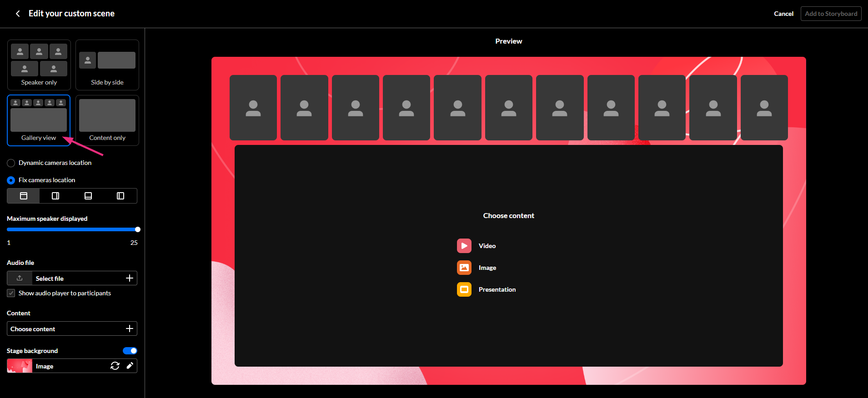868x398 pixels.
Task: Click the yellow Presentation icon
Action: 464,289
